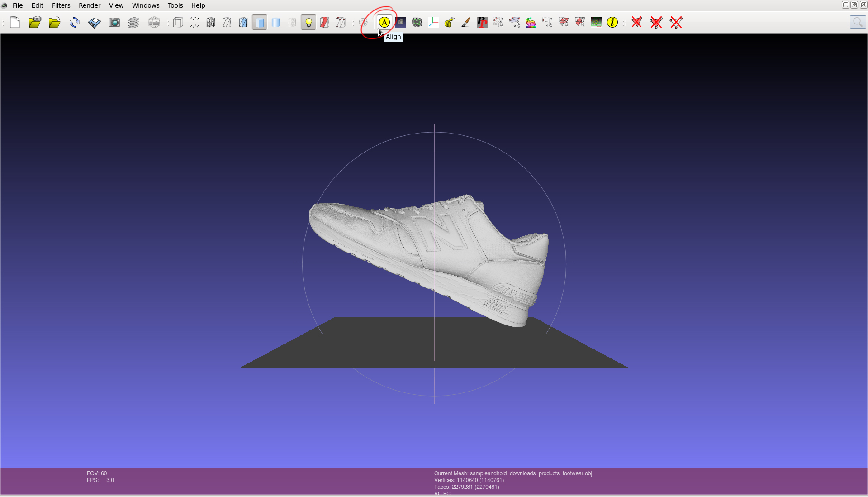
Task: Toggle selected vertices display icon
Action: coord(341,22)
